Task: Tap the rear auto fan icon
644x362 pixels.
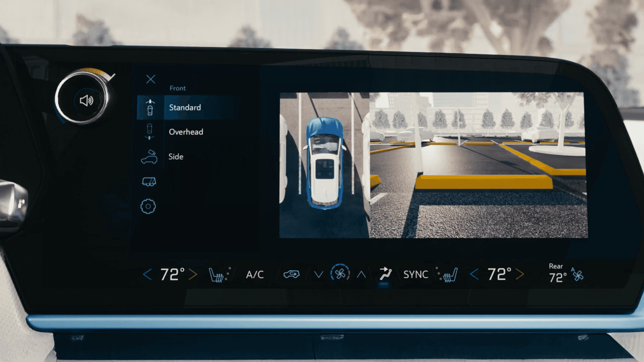Action: tap(577, 275)
